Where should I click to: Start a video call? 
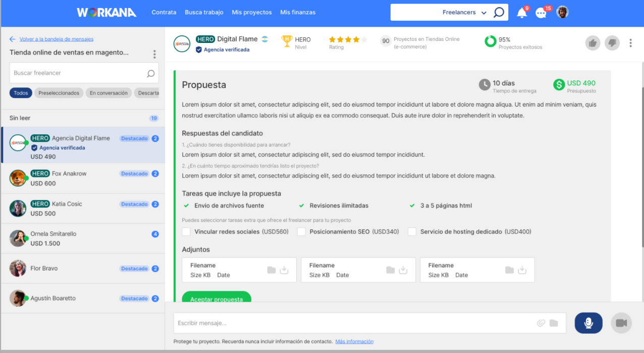pyautogui.click(x=621, y=323)
